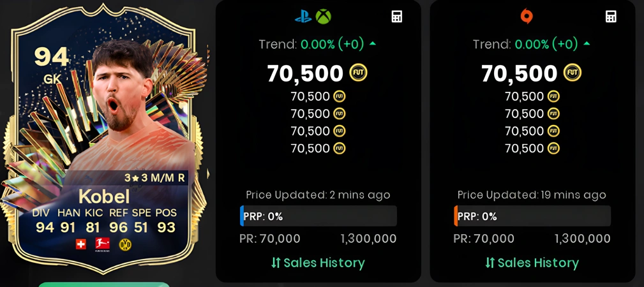Click the blue console PRP progress bar
The height and width of the screenshot is (287, 644).
318,216
